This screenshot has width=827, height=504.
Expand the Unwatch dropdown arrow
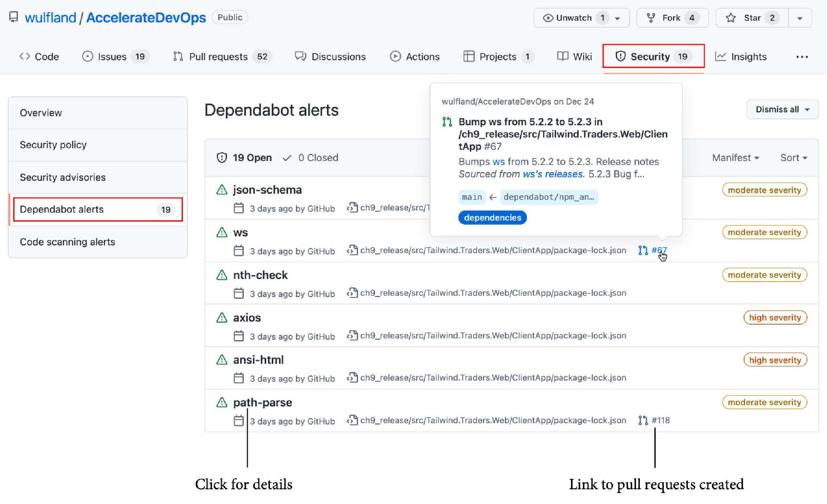click(x=617, y=18)
